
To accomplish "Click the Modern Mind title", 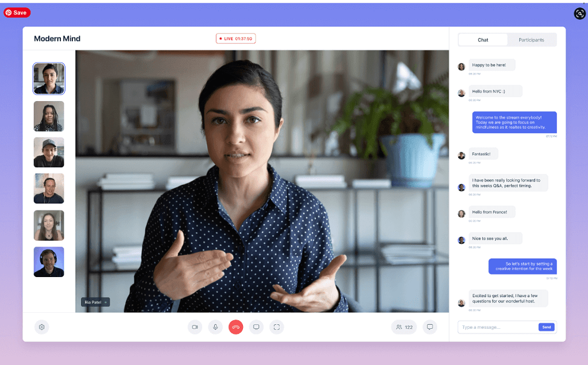I will click(x=57, y=39).
